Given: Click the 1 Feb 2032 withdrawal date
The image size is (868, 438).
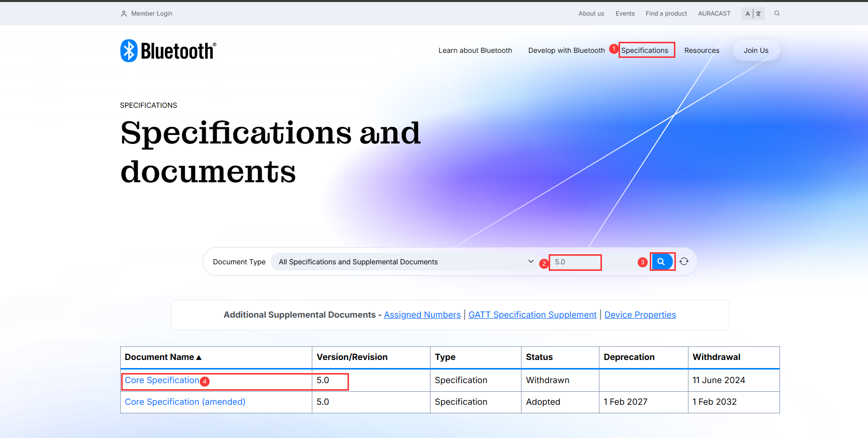Looking at the screenshot, I should [x=715, y=402].
